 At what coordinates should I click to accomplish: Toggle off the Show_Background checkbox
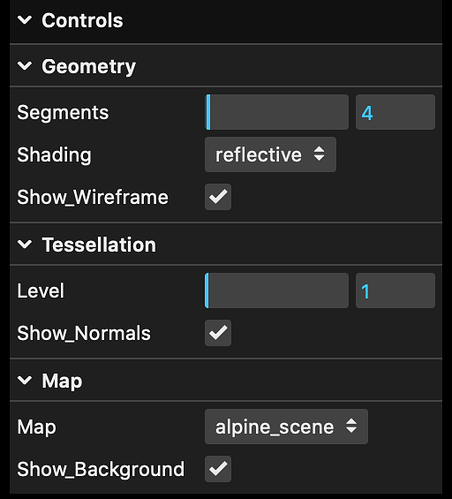coord(218,469)
